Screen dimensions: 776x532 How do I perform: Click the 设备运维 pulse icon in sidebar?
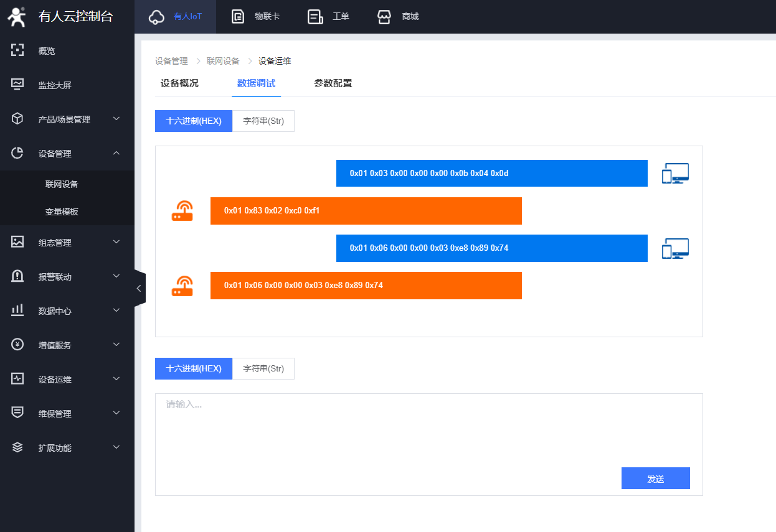tap(17, 379)
